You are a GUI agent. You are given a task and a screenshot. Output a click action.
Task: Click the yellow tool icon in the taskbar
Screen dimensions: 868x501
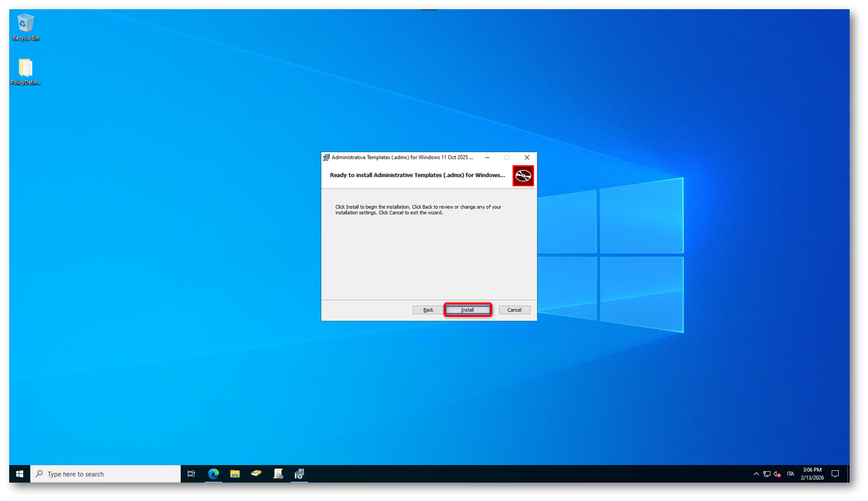[x=256, y=473]
